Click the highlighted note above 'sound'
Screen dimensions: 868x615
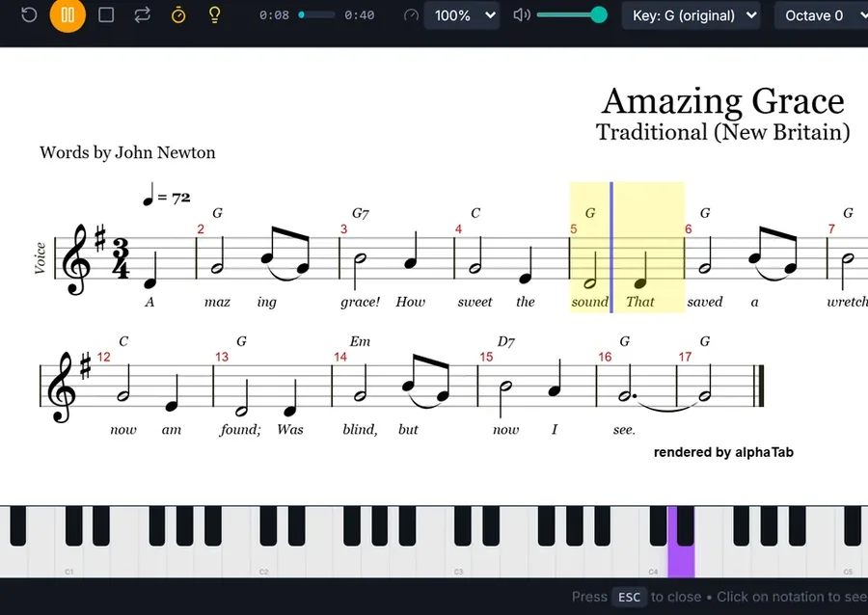(589, 283)
